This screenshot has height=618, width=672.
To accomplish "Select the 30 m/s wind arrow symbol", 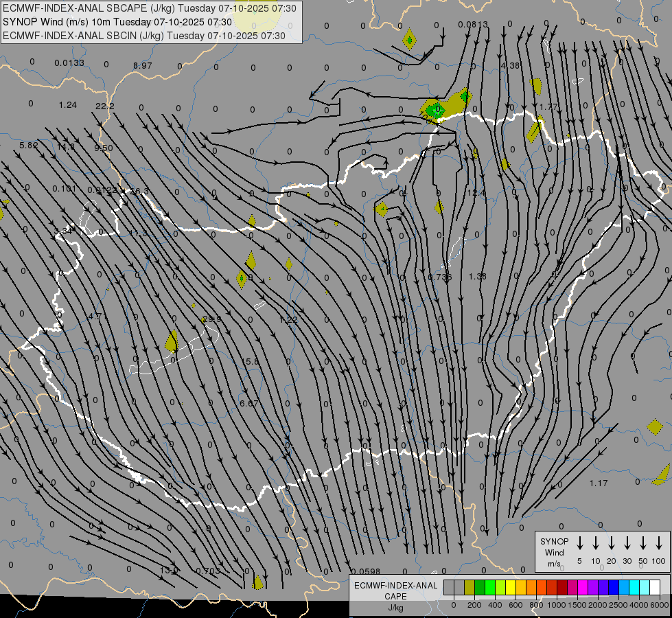I will [x=627, y=543].
